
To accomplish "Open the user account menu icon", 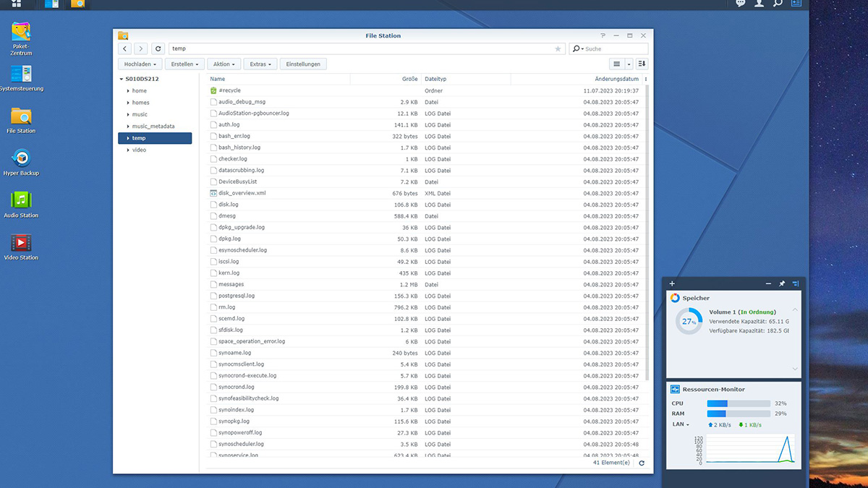I will tap(759, 4).
